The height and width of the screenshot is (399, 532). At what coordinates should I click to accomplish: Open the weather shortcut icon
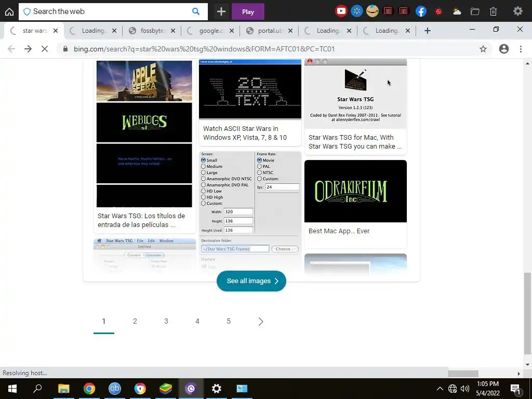tap(457, 11)
